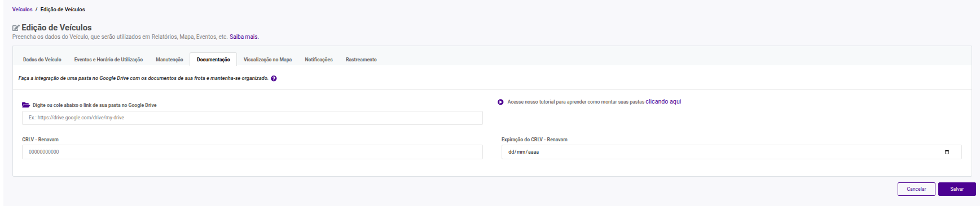Click the 'Digite ou cole abaixo o link' label
This screenshot has width=980, height=206.
[95, 105]
